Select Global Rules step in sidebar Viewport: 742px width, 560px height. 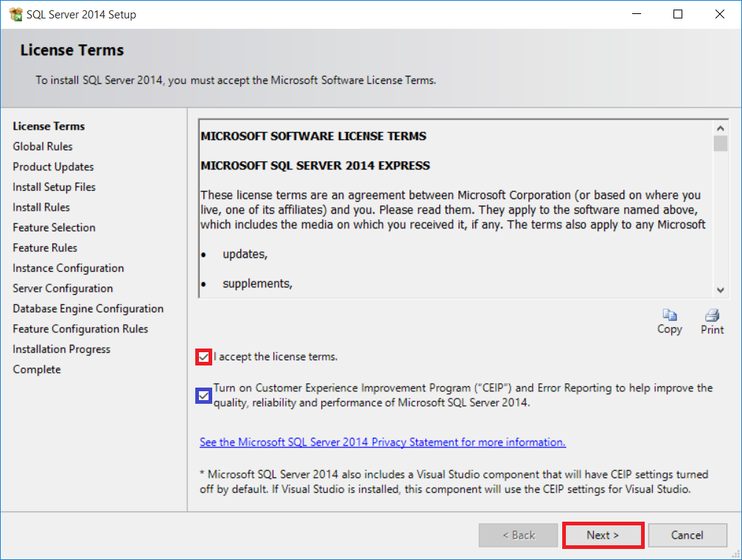pos(43,147)
